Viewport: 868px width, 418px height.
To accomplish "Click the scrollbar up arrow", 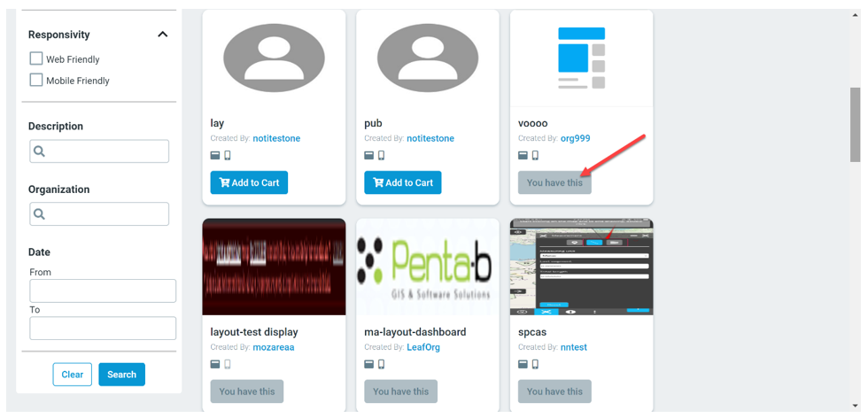I will tap(856, 16).
